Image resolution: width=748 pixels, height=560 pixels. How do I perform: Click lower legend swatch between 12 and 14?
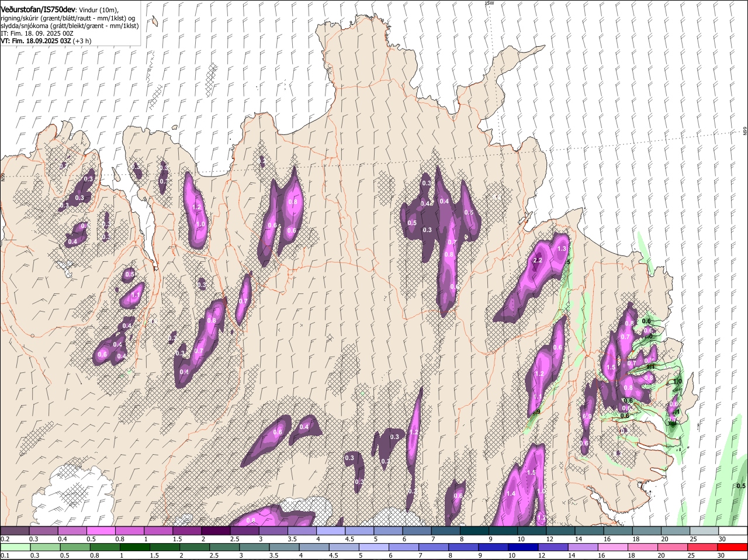(555, 547)
